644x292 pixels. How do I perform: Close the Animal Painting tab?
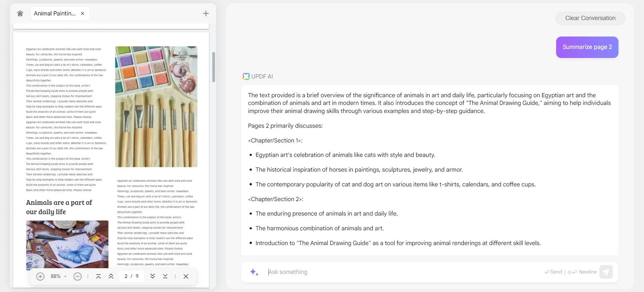click(83, 13)
